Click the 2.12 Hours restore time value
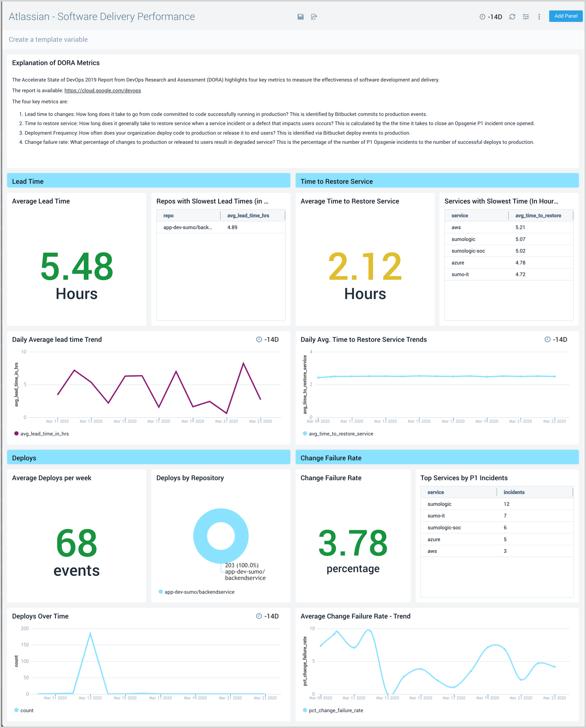The width and height of the screenshot is (586, 728). click(365, 275)
